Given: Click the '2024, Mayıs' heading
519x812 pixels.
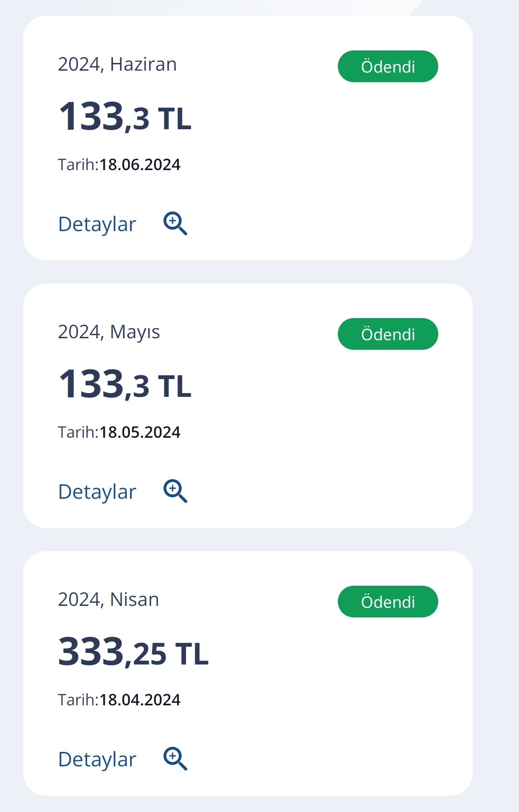Looking at the screenshot, I should 109,332.
